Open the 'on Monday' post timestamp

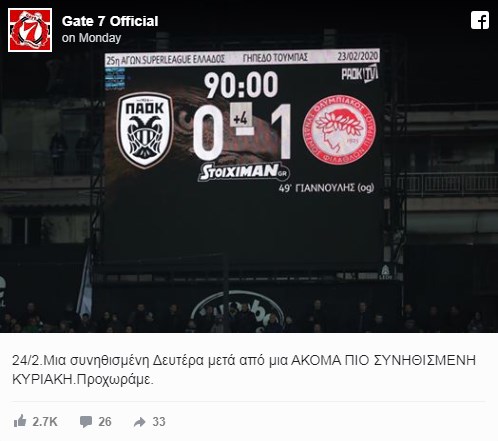tap(91, 38)
